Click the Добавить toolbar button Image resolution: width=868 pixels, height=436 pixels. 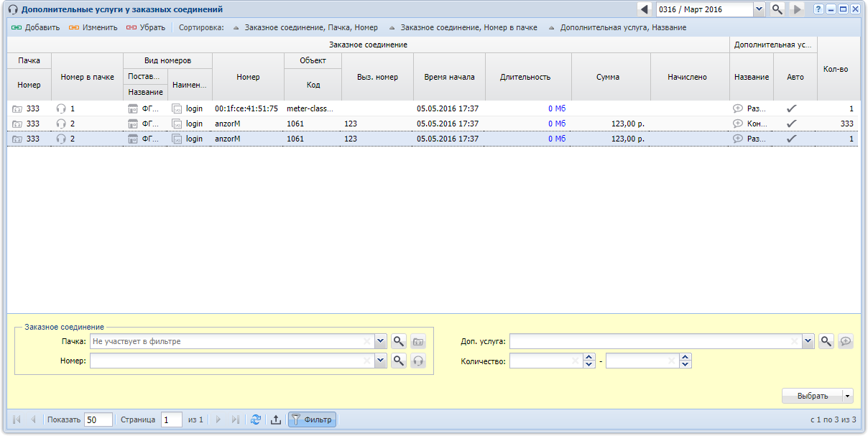35,27
